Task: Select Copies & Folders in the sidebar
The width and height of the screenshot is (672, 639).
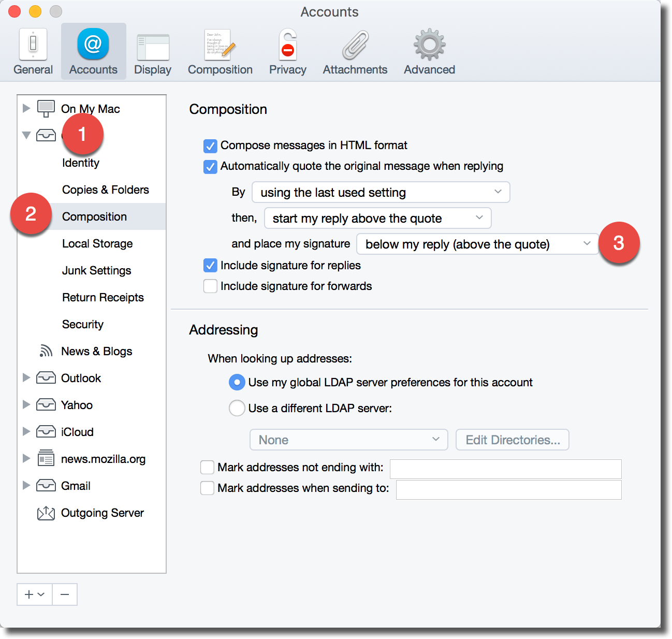Action: click(105, 190)
